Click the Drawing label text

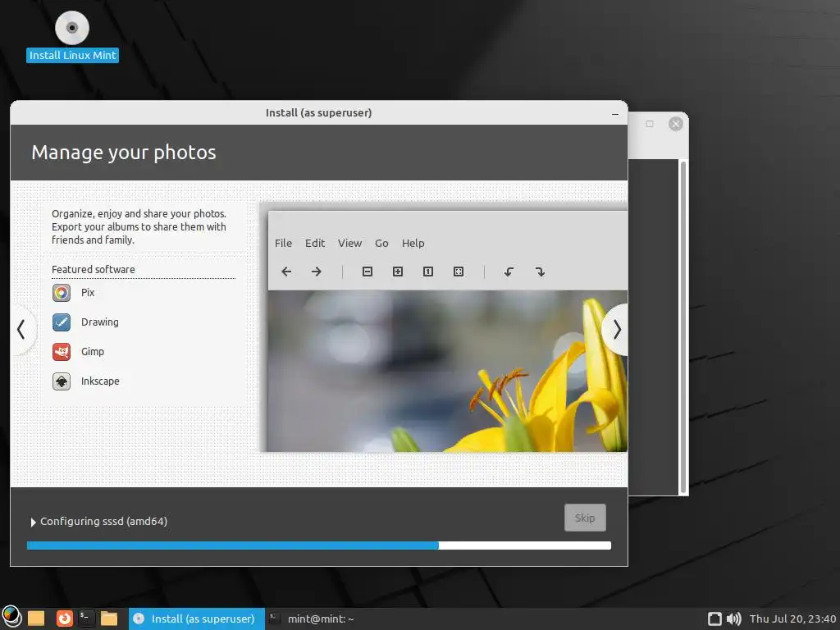[100, 322]
